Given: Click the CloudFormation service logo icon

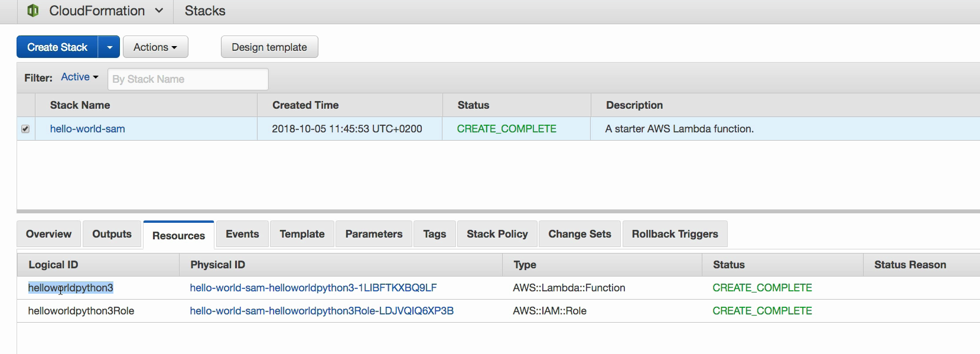Looking at the screenshot, I should point(33,11).
